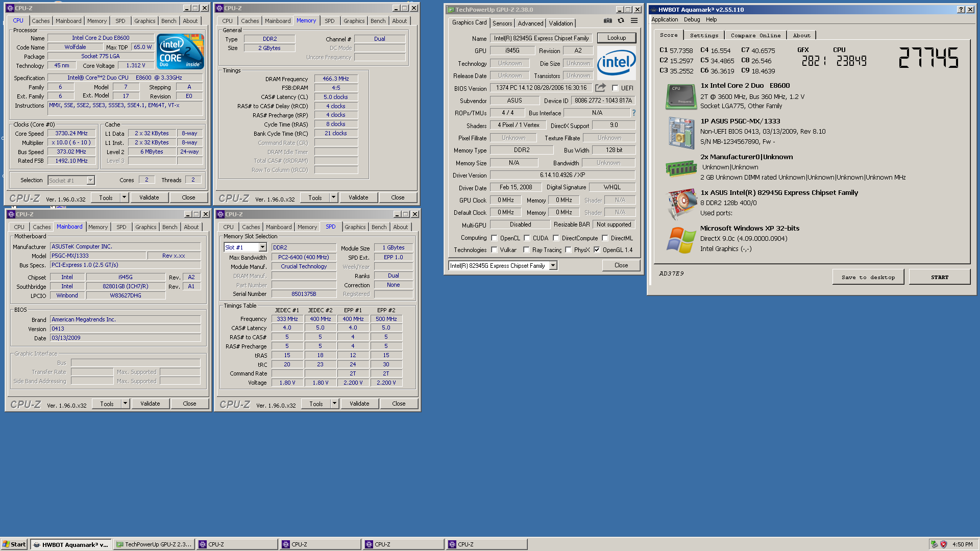The image size is (980, 551).
Task: Click Aquamark taskbar button icon
Action: (x=37, y=544)
